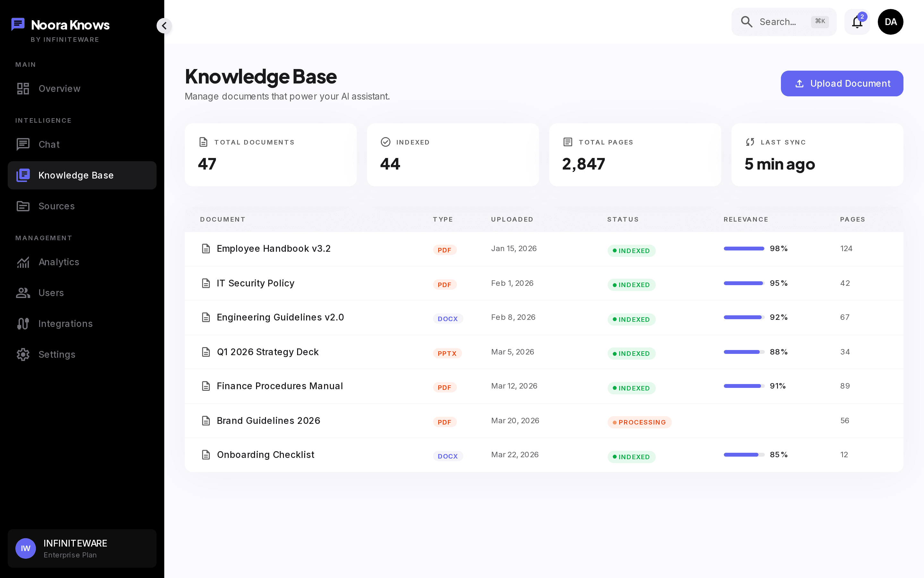
Task: Click the Uploaded column header
Action: (512, 219)
